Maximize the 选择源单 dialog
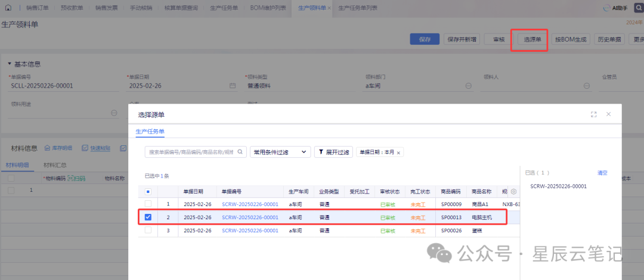 (593, 114)
